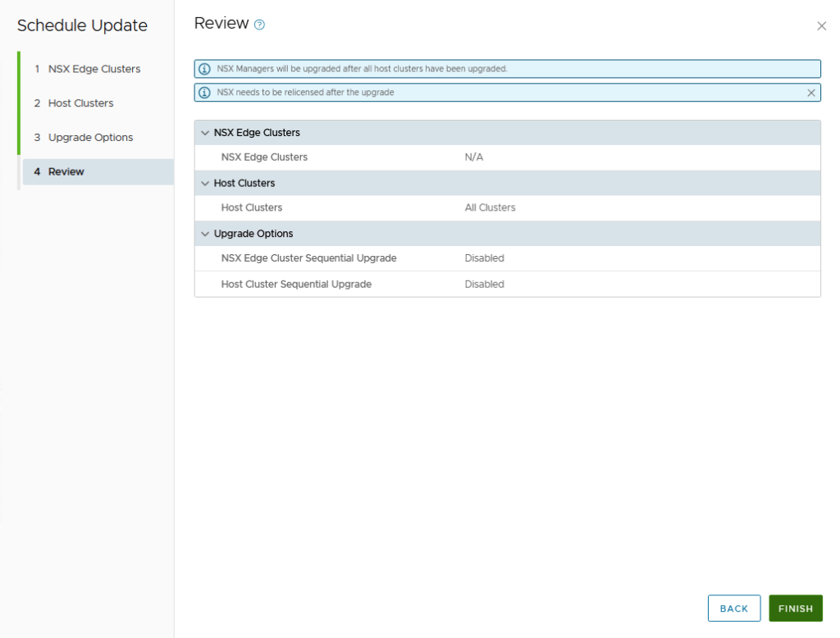Click the Schedule Update wizard title
The width and height of the screenshot is (840, 638).
pyautogui.click(x=82, y=25)
